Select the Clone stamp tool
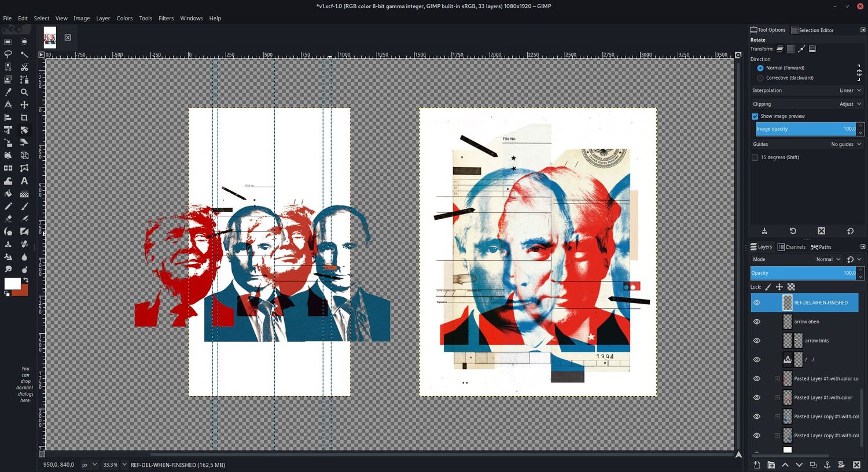 pos(8,244)
